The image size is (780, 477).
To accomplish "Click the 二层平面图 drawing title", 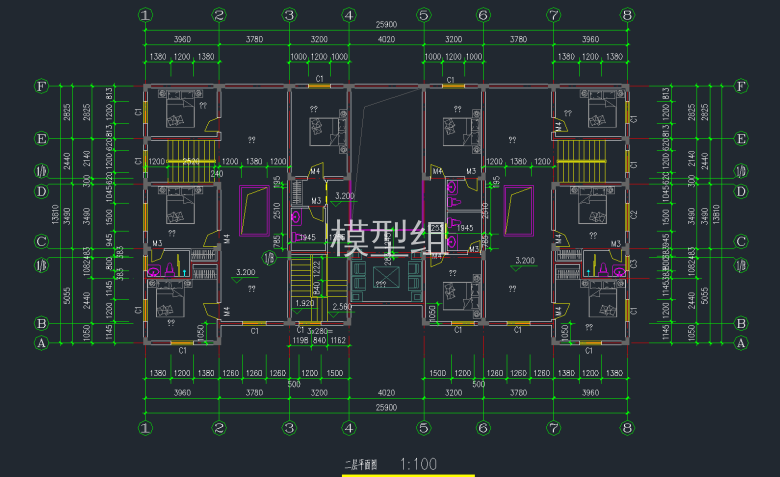I will (360, 465).
